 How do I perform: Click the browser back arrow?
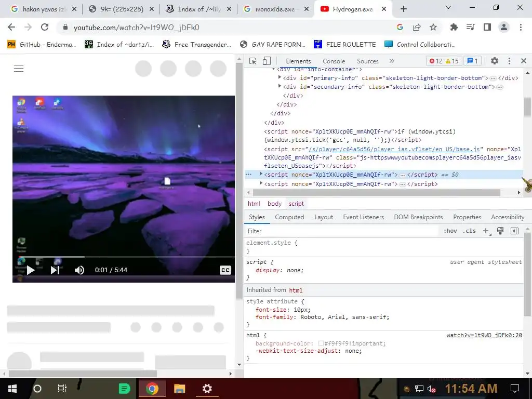(x=11, y=27)
